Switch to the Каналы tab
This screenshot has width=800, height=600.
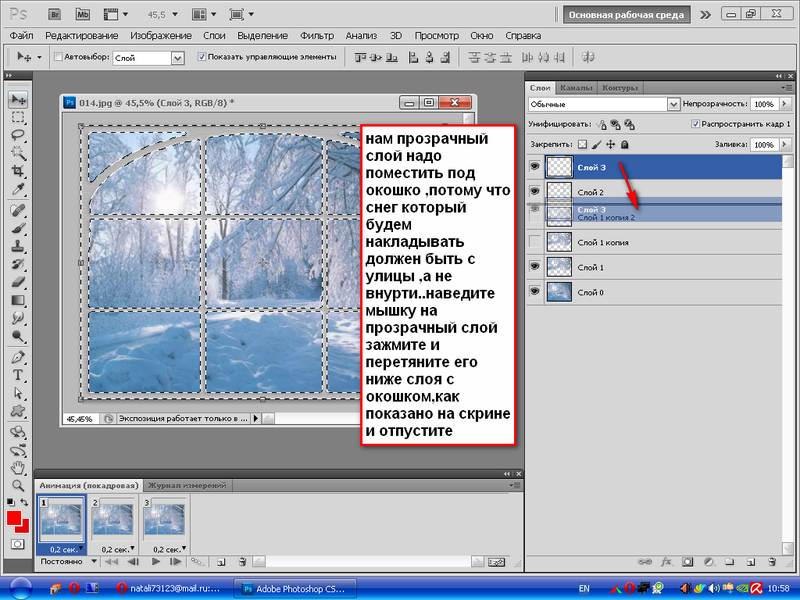576,88
